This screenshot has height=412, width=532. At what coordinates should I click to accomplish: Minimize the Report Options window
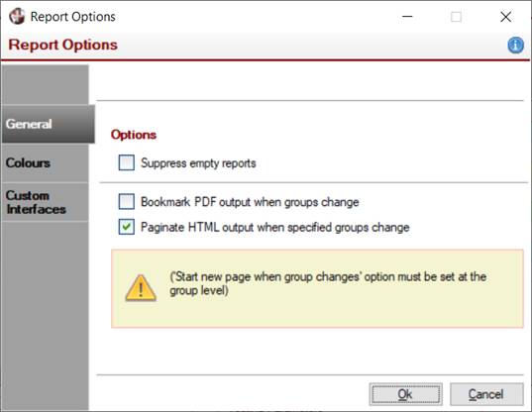pyautogui.click(x=407, y=16)
